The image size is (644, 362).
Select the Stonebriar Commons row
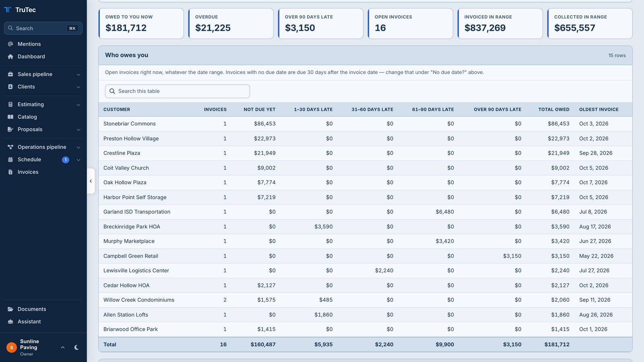pos(365,124)
